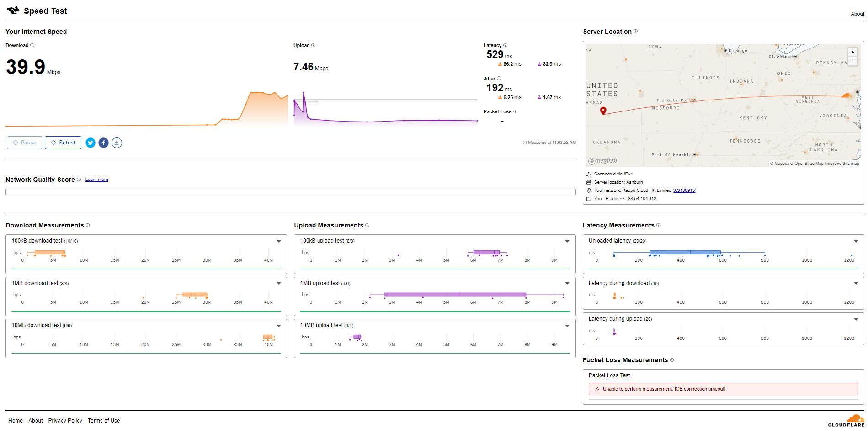Open the Learn more link

[x=96, y=180]
